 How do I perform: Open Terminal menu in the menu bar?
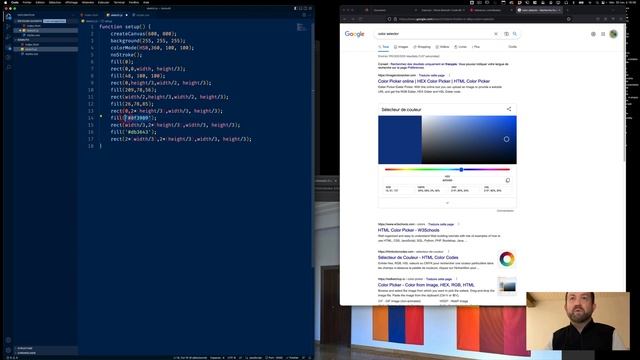pos(119,2)
